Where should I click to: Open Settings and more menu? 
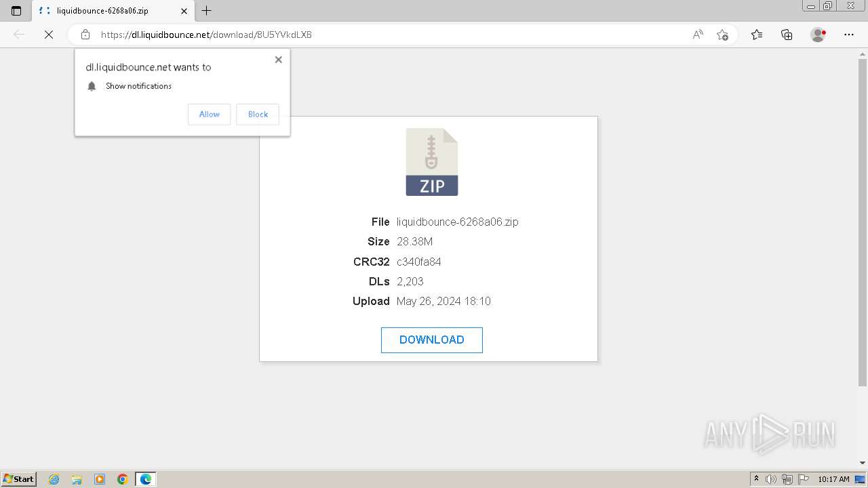pyautogui.click(x=849, y=35)
